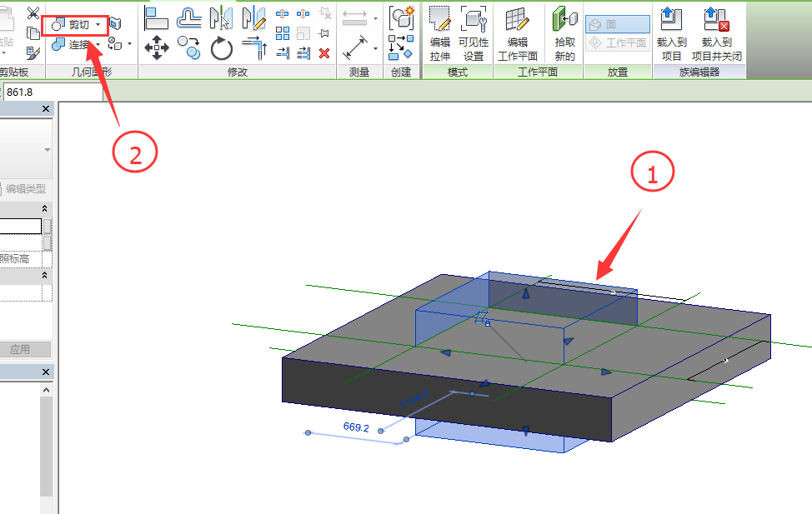The image size is (812, 514).
Task: Click the 669.2 dimension value
Action: 356,427
